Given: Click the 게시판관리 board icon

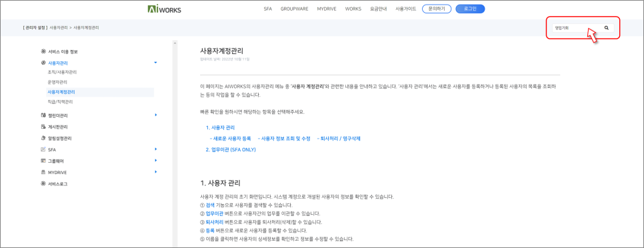Looking at the screenshot, I should [x=43, y=127].
